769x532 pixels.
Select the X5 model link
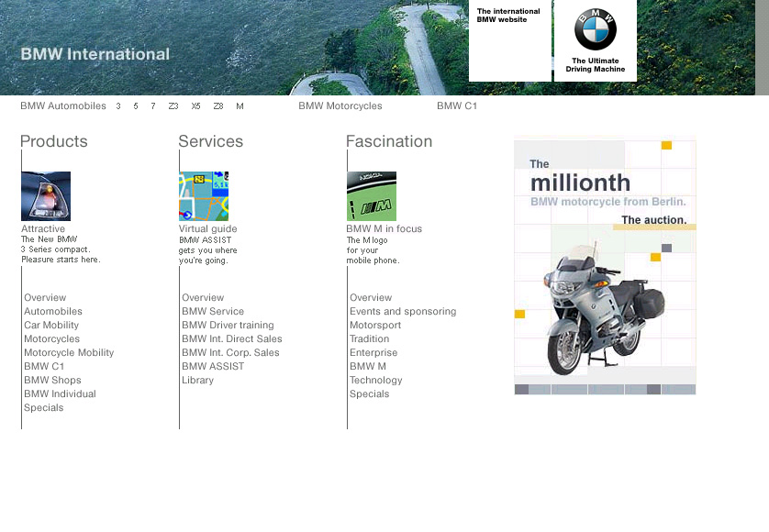pos(195,106)
